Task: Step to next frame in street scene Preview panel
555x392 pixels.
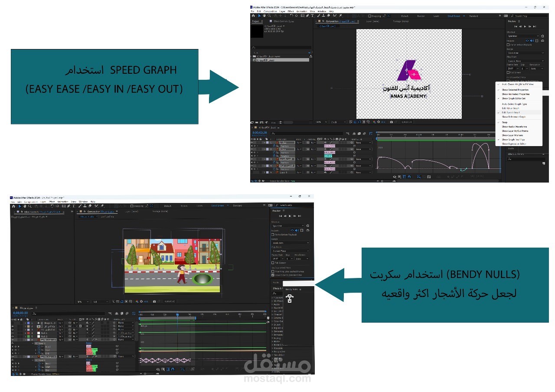Action: click(x=294, y=216)
